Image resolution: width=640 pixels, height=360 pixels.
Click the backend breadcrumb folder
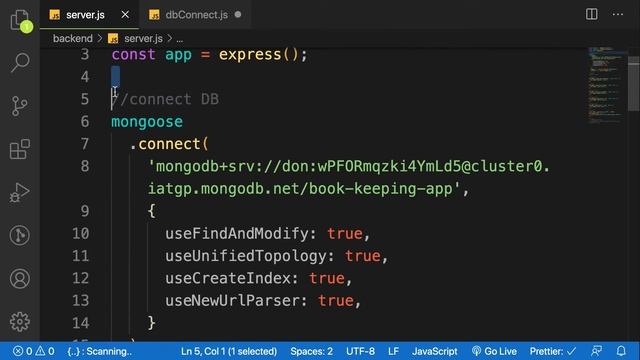[x=73, y=38]
